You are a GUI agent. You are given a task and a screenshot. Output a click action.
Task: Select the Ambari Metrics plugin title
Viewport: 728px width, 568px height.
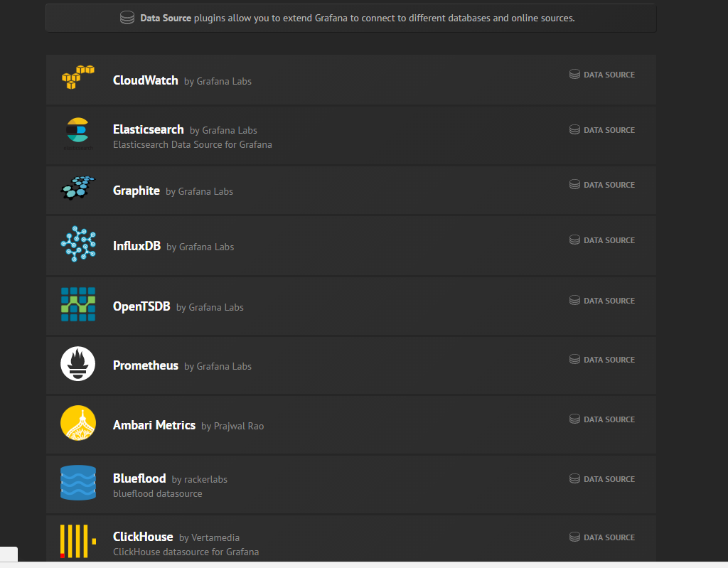pos(154,425)
